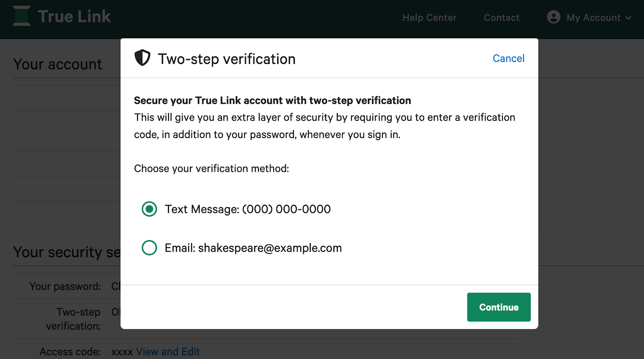
Task: Choose the shakespeare@example.com email label
Action: pos(253,248)
